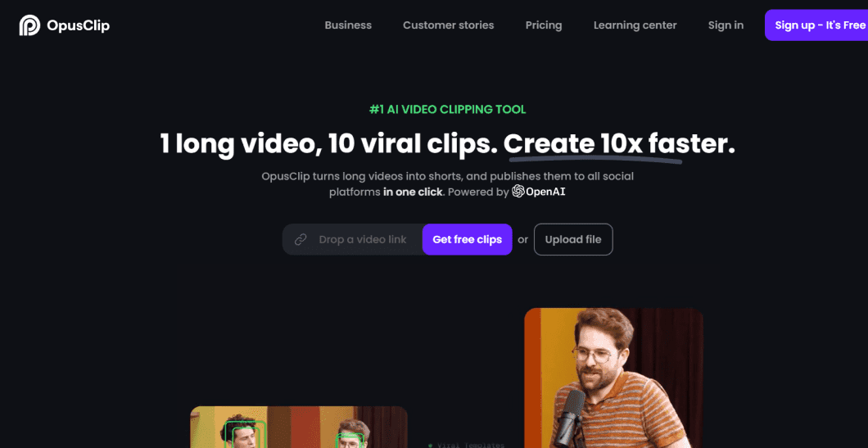Click Get free clips button
The height and width of the screenshot is (448, 868).
[x=468, y=239]
